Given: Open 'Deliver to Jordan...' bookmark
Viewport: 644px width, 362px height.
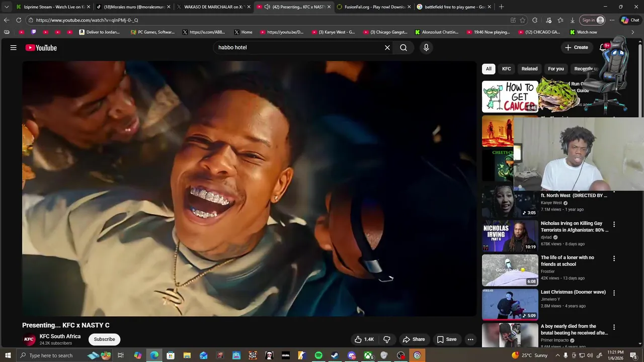Looking at the screenshot, I should [x=100, y=32].
